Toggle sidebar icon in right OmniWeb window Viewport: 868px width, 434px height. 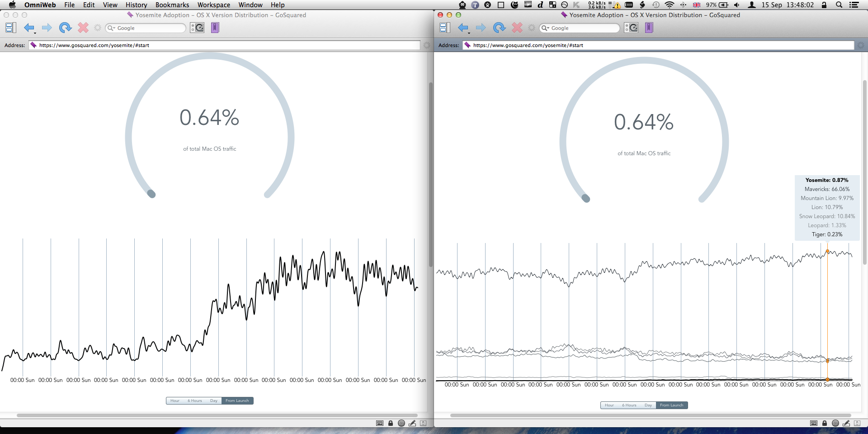[x=444, y=28]
